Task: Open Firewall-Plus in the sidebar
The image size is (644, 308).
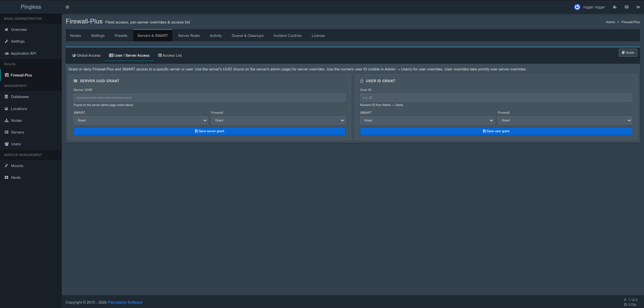Action: point(31,75)
